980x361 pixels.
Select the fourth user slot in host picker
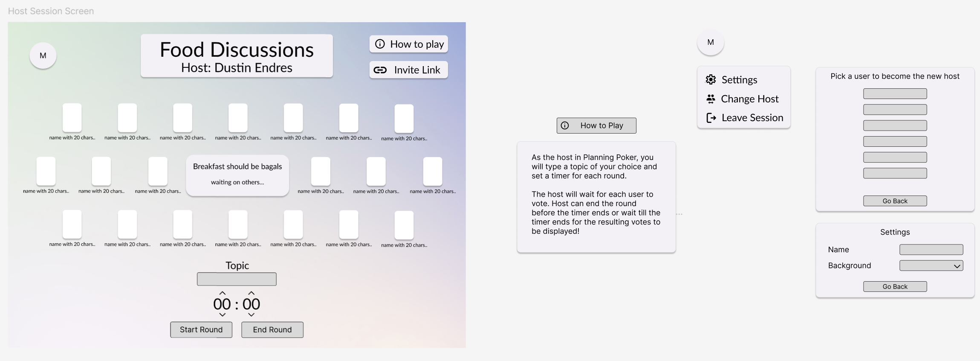point(895,141)
